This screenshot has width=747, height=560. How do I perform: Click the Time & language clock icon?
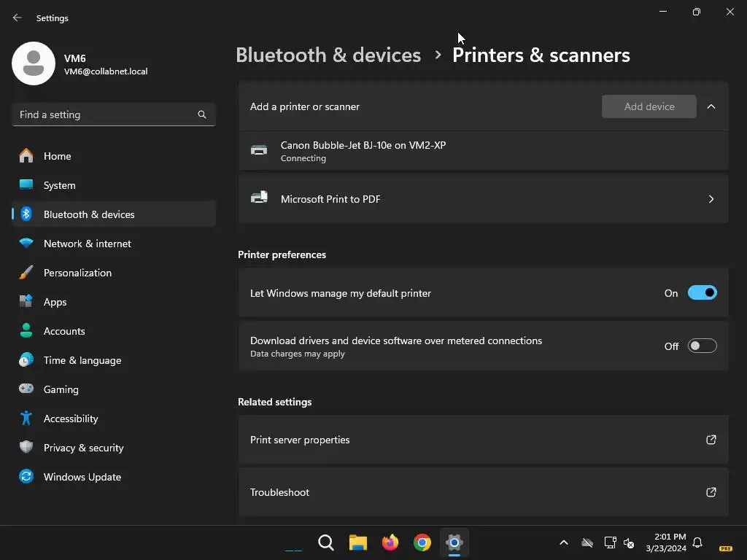[26, 360]
